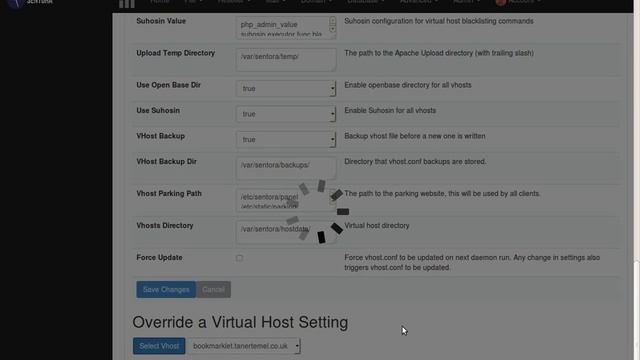The image size is (640, 360).
Task: Click 'The path to the parking website' text
Action: (x=442, y=193)
